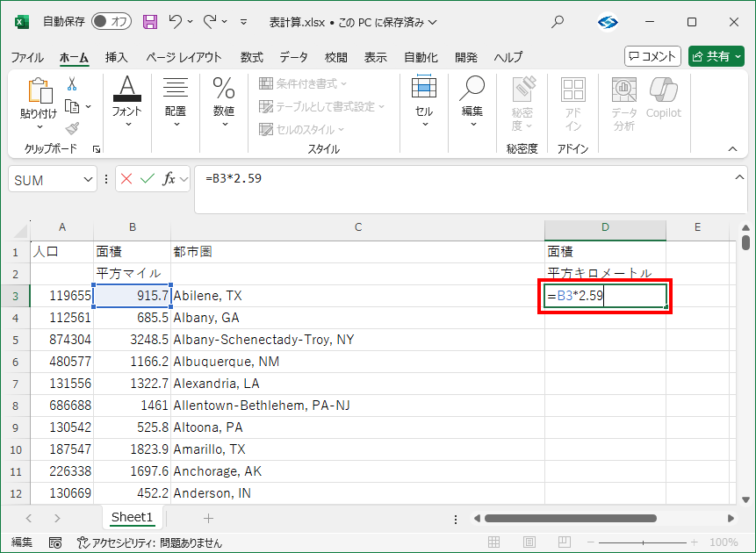Click the macro recording status icon

(x=55, y=542)
